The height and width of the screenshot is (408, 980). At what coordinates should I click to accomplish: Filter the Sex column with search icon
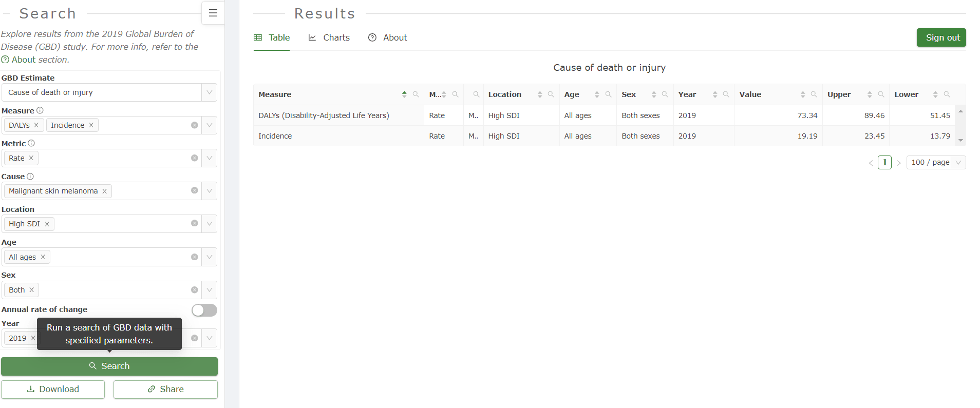pos(665,94)
